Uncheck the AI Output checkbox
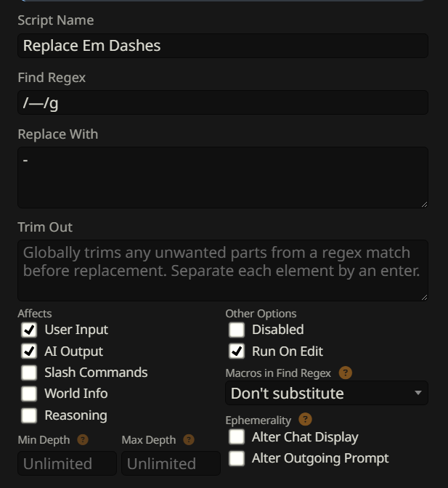Viewport: 448px width, 488px height. click(x=29, y=351)
